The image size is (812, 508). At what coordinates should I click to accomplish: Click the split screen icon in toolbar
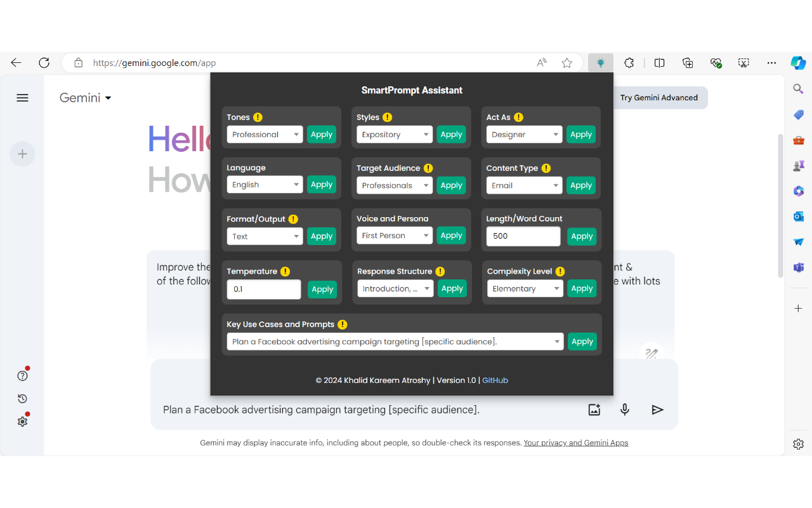click(660, 63)
